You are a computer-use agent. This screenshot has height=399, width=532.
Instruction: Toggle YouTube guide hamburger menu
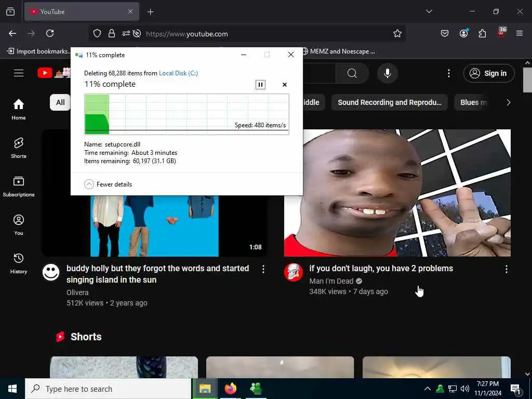19,73
